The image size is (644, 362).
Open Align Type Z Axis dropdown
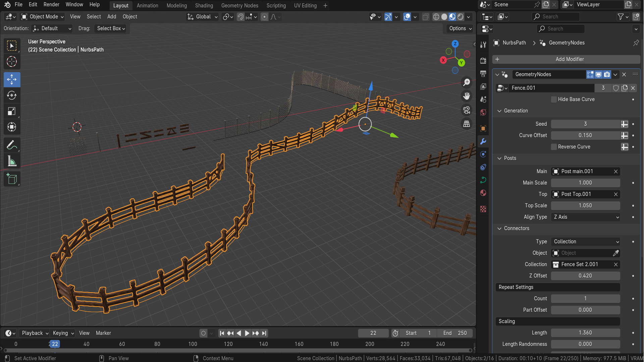tap(586, 217)
